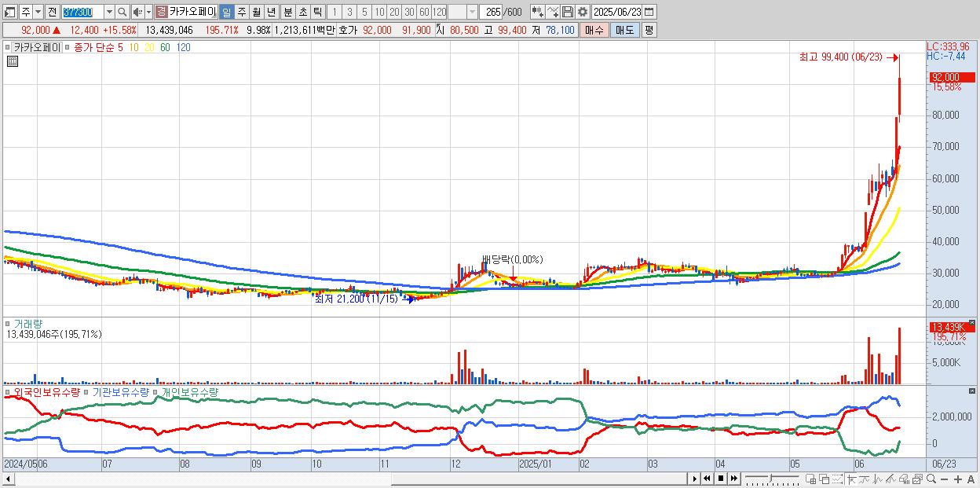Image resolution: width=980 pixels, height=488 pixels.
Task: Select the 년 yearly chart period
Action: (271, 12)
